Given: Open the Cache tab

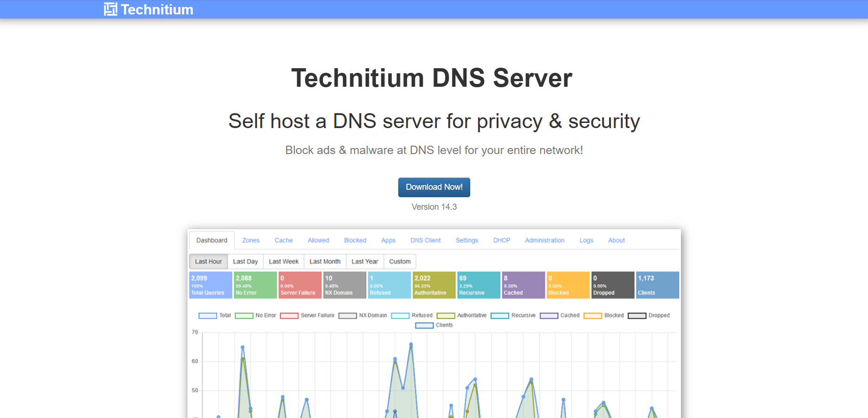Looking at the screenshot, I should coord(284,240).
